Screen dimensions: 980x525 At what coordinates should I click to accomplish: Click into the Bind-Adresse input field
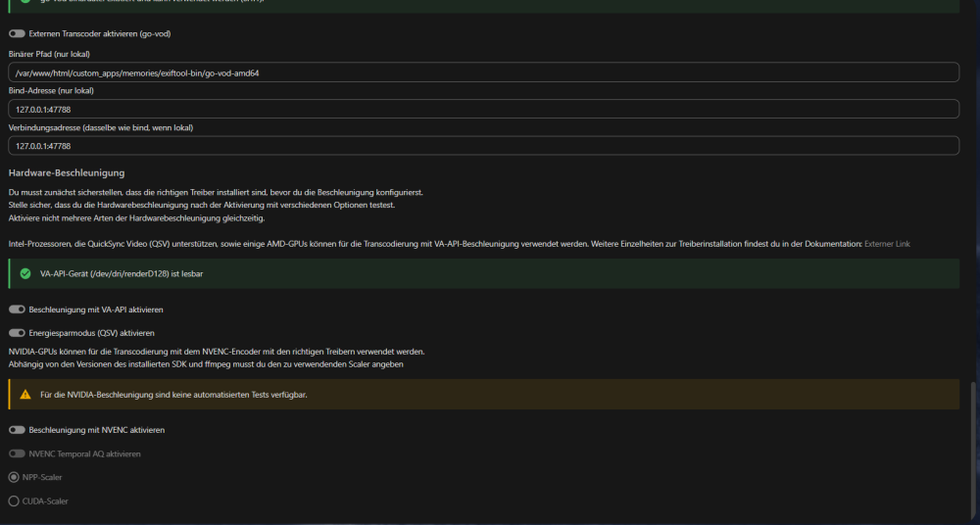click(x=484, y=109)
